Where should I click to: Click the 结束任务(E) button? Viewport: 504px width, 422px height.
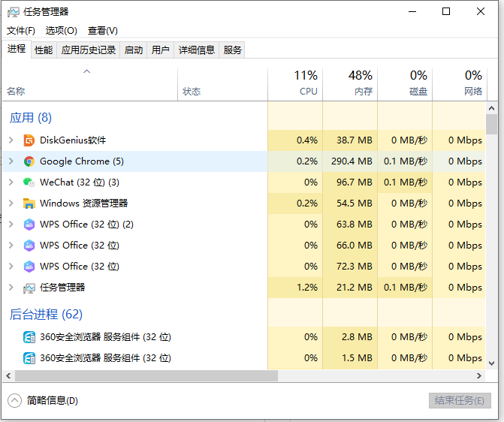point(460,400)
